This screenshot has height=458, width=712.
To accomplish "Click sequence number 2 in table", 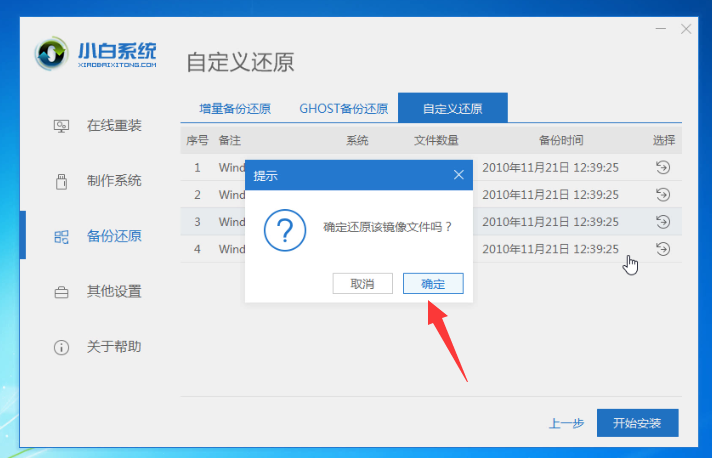I will (197, 195).
